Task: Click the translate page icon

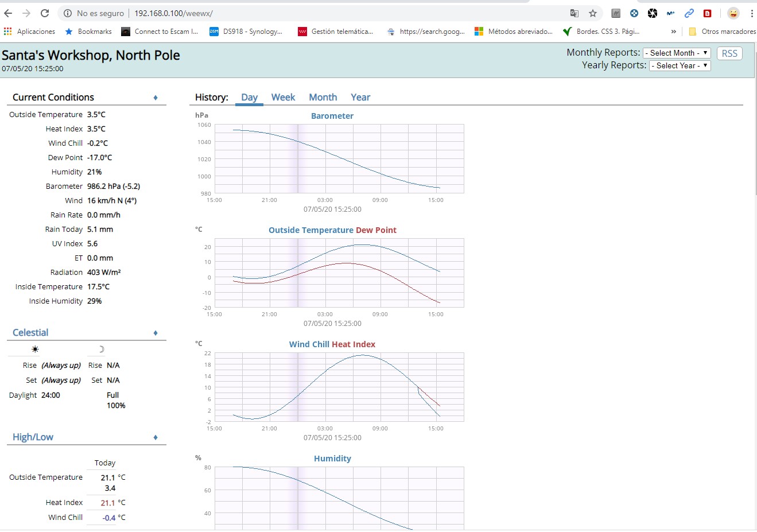Action: point(574,13)
